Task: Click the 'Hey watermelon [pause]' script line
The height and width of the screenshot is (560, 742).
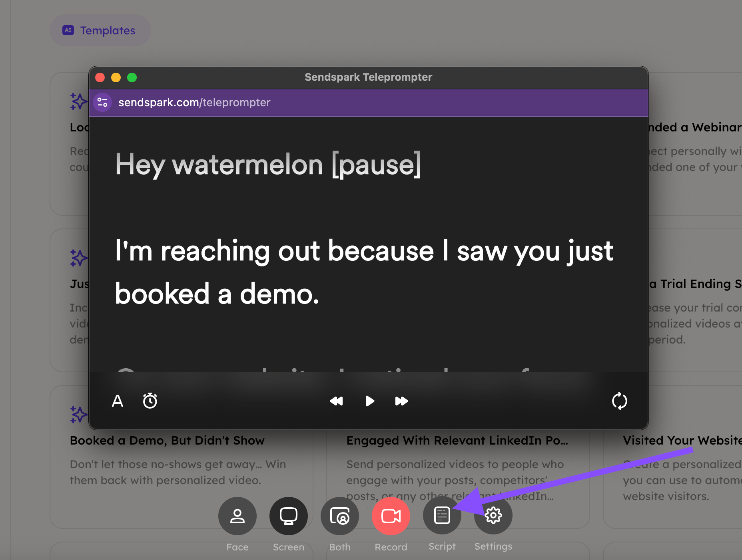Action: pyautogui.click(x=268, y=165)
